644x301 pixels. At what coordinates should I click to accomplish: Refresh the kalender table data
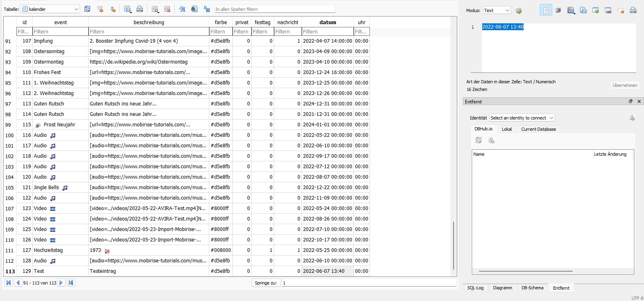87,9
